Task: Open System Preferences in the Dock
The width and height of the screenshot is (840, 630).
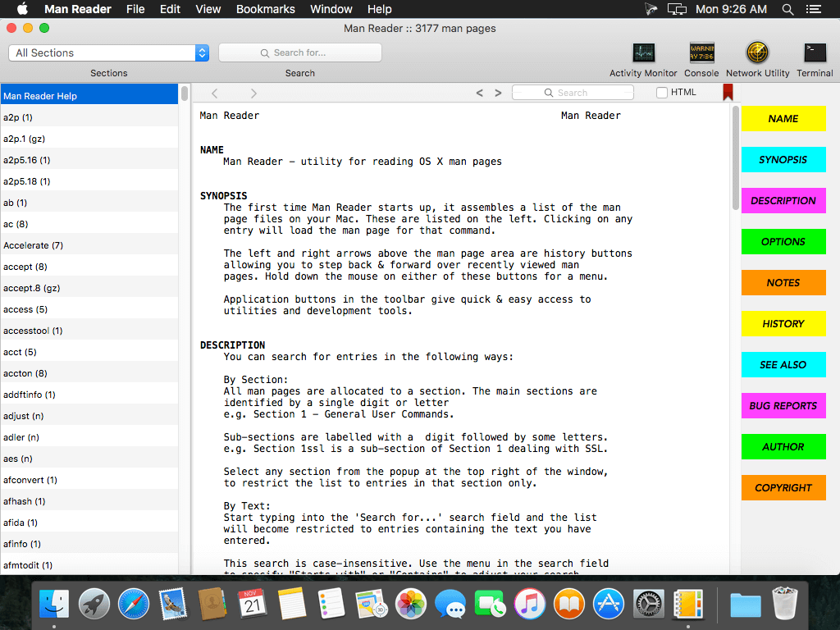Action: 648,605
